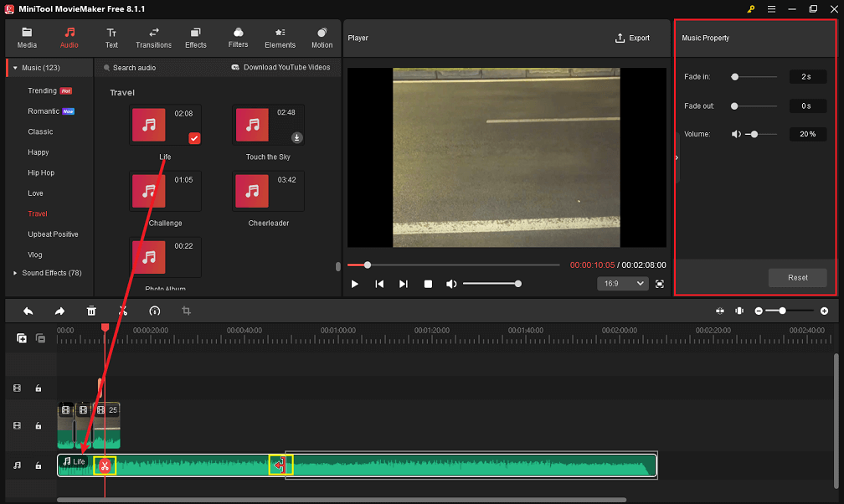
Task: Add a new track
Action: 22,338
